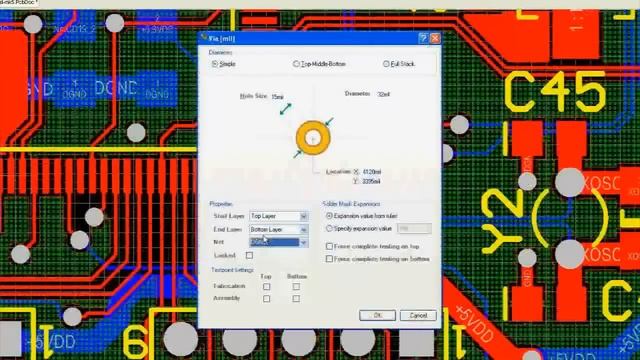Viewport: 640px width, 360px height.
Task: Choose Specify expansion value option
Action: [x=329, y=229]
